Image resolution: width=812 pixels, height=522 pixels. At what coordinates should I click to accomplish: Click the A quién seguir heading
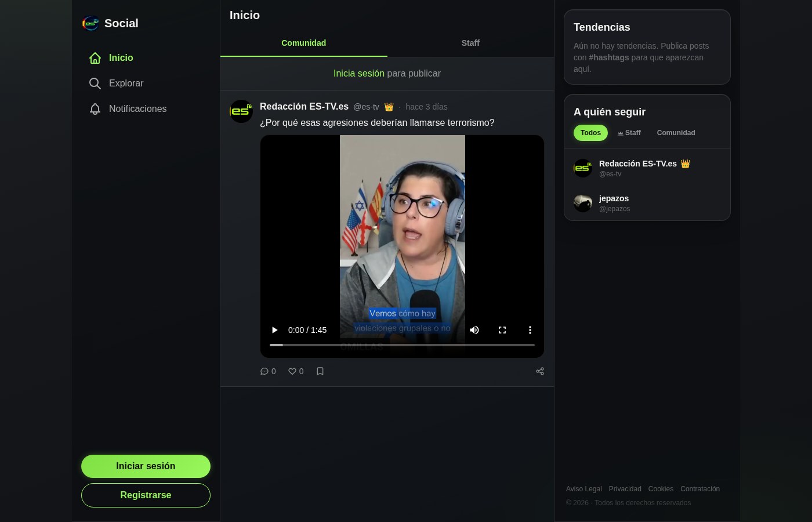click(610, 112)
